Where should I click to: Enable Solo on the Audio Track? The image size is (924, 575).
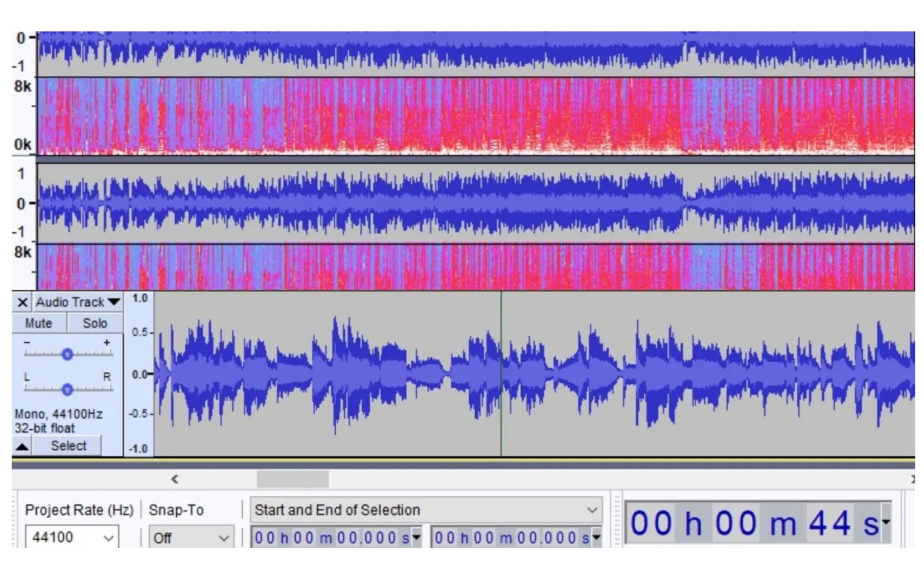tap(96, 323)
